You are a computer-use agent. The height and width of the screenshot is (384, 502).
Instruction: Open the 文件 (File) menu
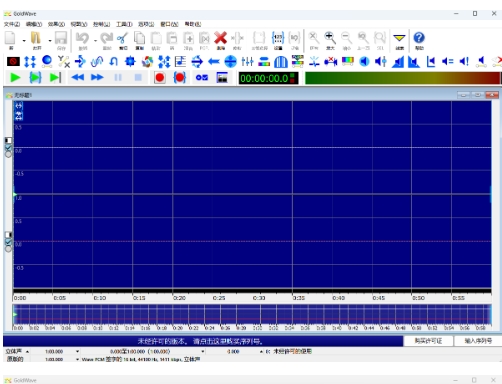pyautogui.click(x=12, y=24)
